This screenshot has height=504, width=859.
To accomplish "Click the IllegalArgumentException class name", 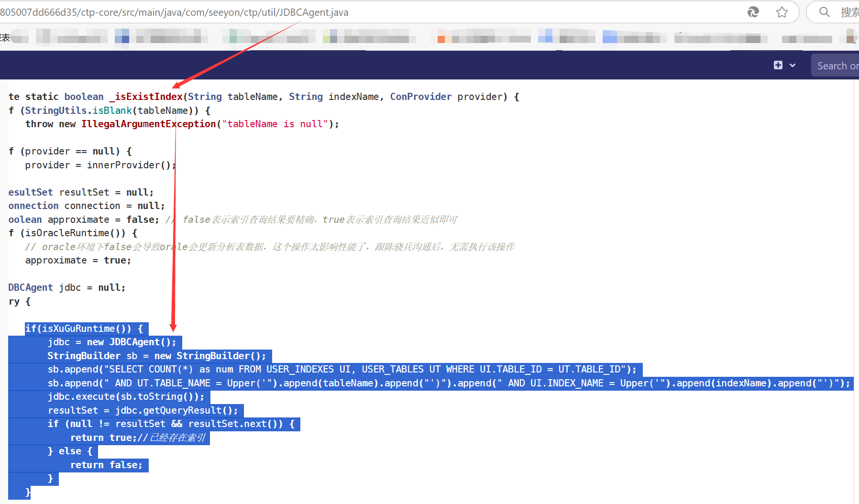I will [x=148, y=124].
